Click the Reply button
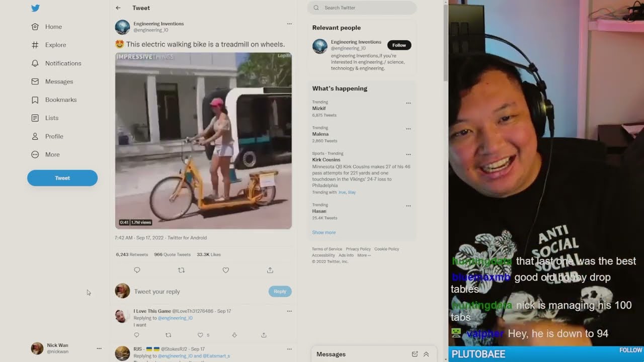Viewport: 644px width, 362px height. point(280,291)
